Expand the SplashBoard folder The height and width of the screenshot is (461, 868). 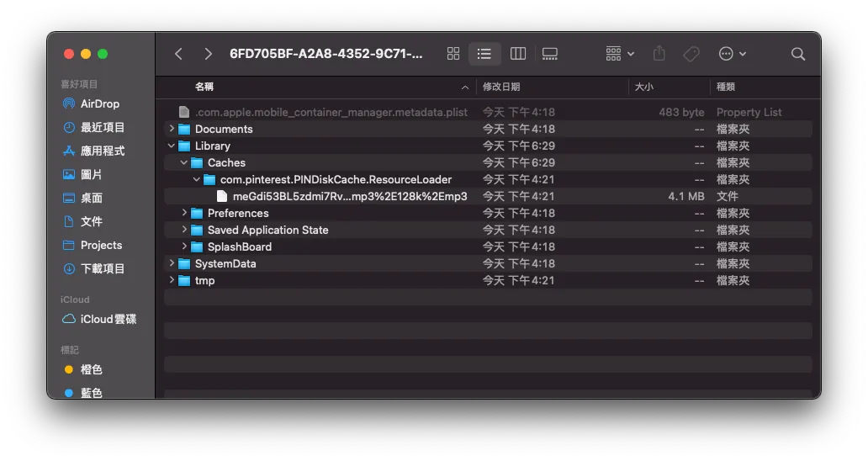(184, 246)
